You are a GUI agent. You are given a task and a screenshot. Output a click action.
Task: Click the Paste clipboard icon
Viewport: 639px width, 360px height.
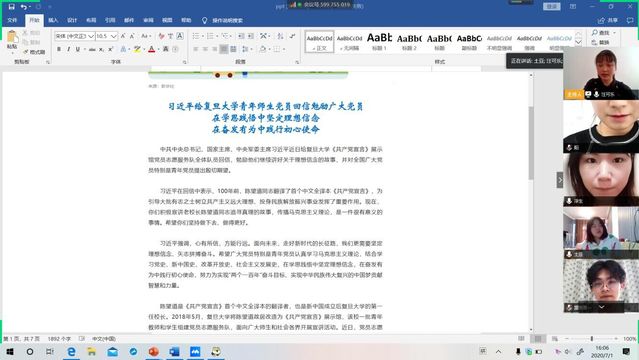tap(12, 37)
